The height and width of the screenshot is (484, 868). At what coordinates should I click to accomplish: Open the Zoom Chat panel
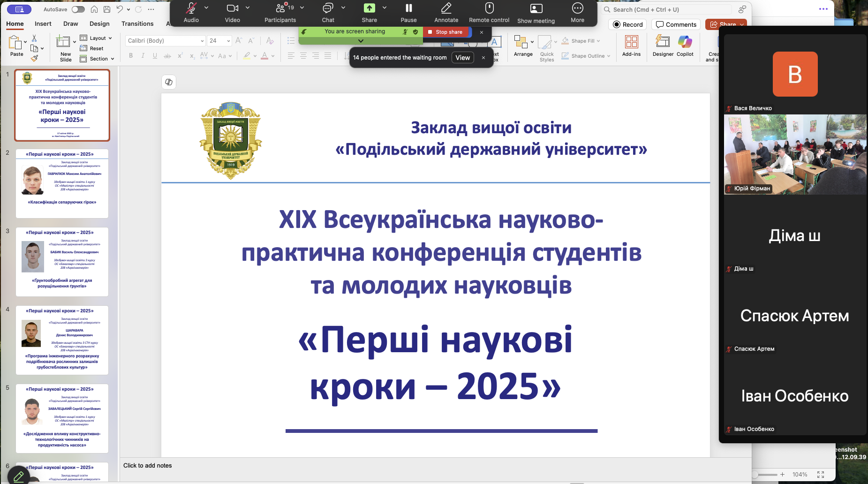pos(328,13)
